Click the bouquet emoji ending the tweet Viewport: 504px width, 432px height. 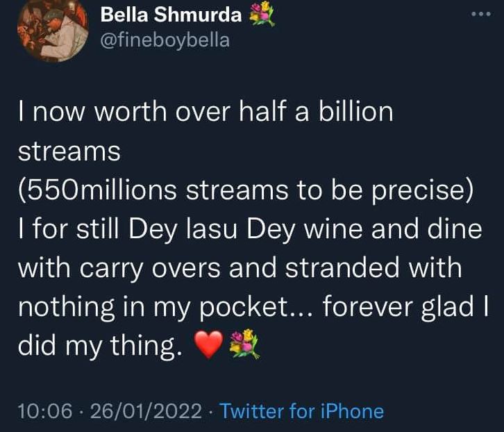tap(245, 344)
